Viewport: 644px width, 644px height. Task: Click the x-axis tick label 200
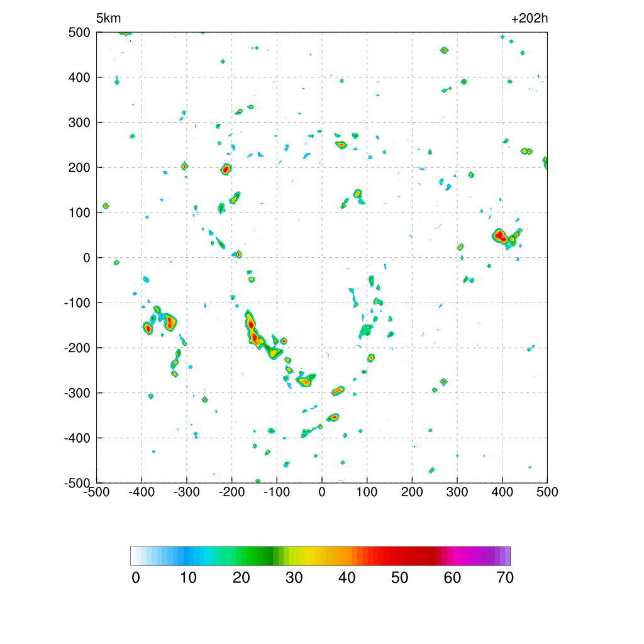point(412,492)
